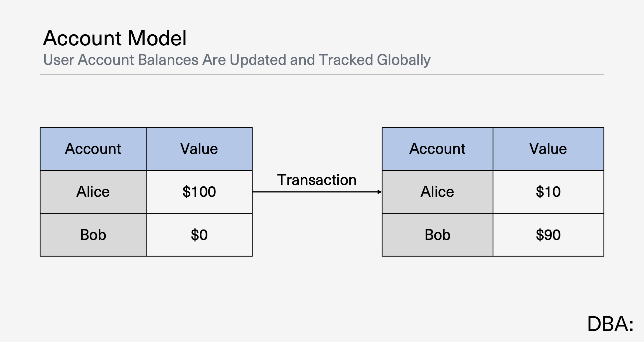The image size is (644, 342).
Task: Click Bob cell in the left table
Action: [x=93, y=235]
